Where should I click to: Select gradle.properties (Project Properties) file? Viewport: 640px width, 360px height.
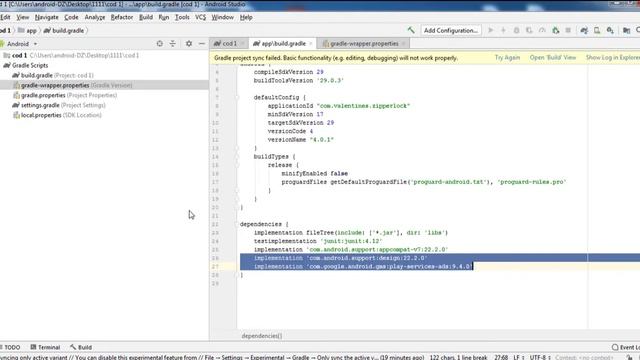coord(104,95)
